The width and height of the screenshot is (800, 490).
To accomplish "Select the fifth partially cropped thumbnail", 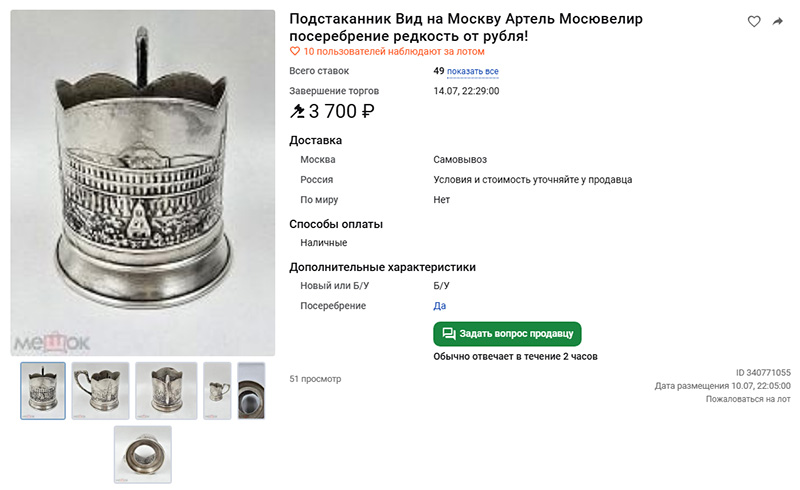I will [252, 391].
